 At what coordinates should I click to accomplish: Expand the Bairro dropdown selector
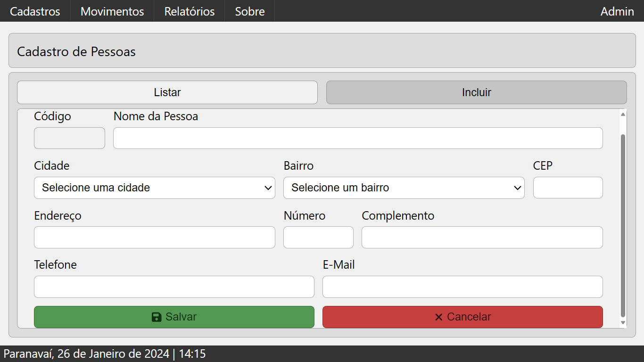(x=404, y=188)
